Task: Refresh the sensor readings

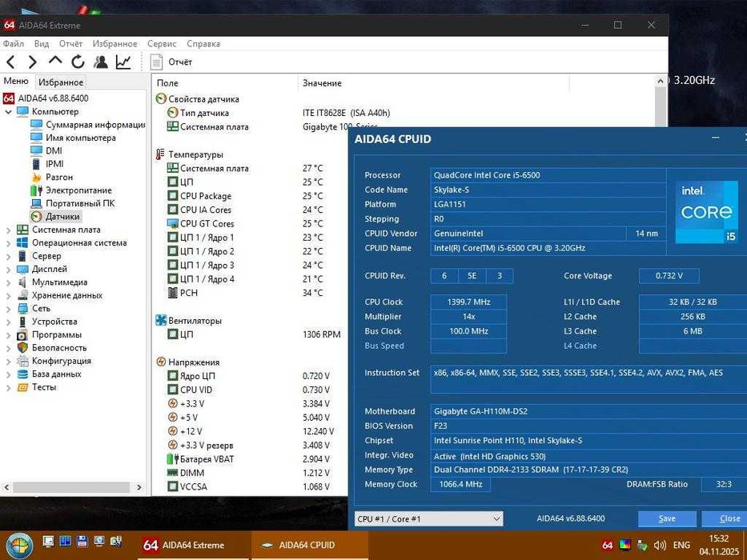Action: [78, 62]
